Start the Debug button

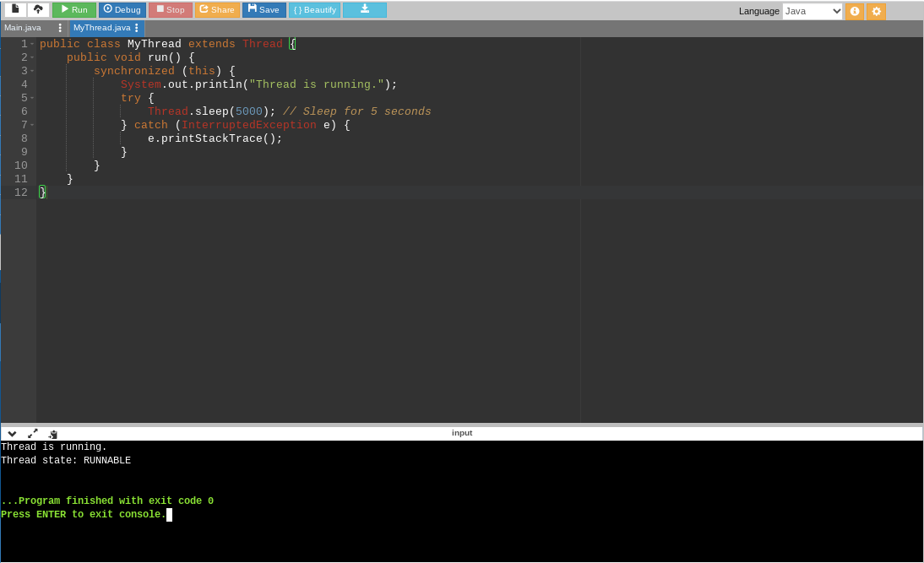click(x=122, y=9)
